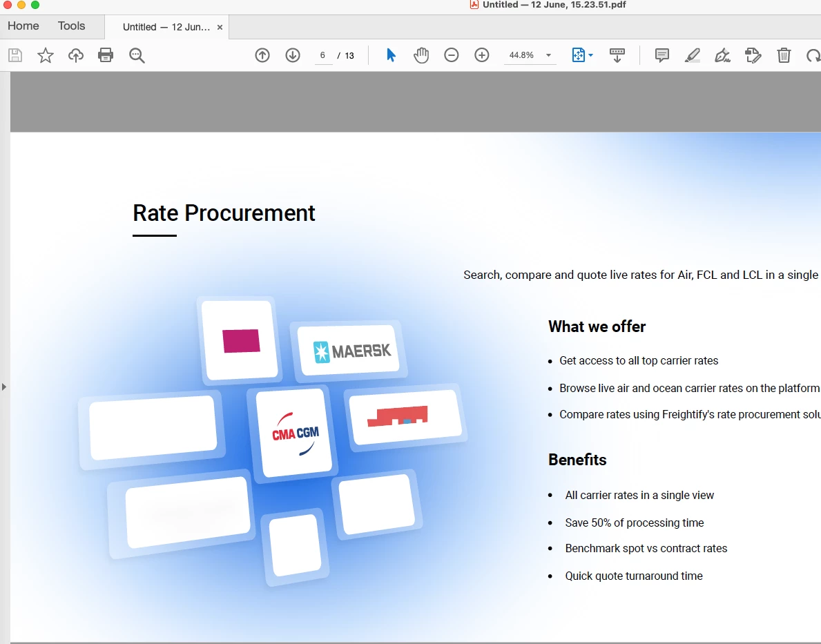This screenshot has height=644, width=821.
Task: Click the What we offer heading
Action: point(597,326)
